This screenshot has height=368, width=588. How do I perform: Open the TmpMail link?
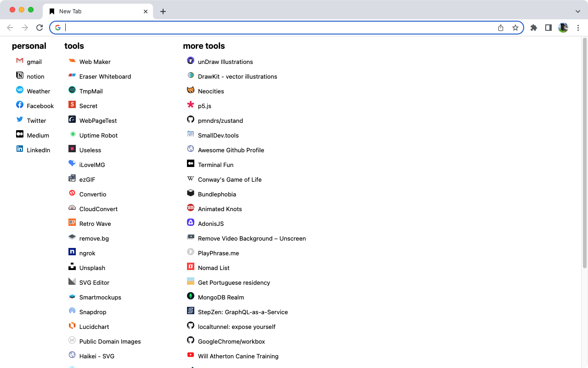[91, 91]
